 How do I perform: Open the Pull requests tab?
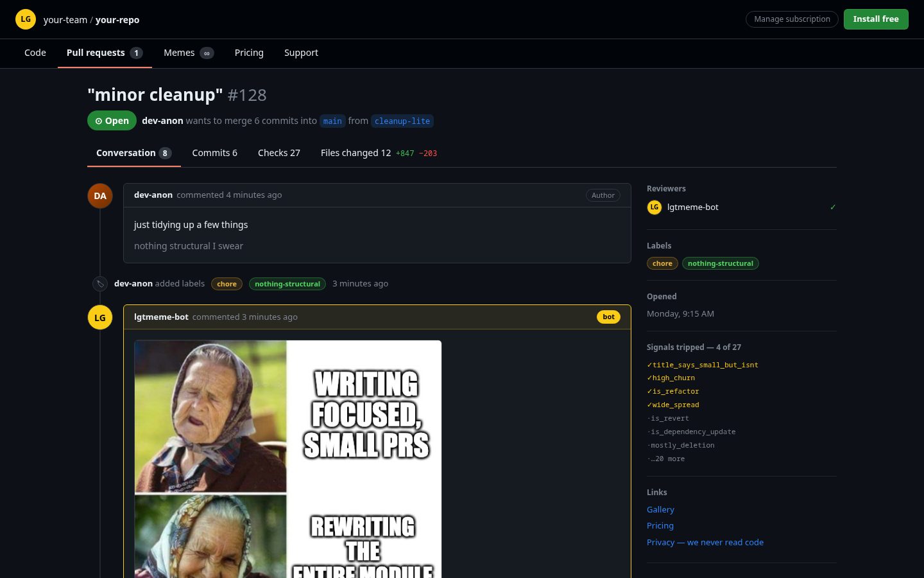click(105, 53)
